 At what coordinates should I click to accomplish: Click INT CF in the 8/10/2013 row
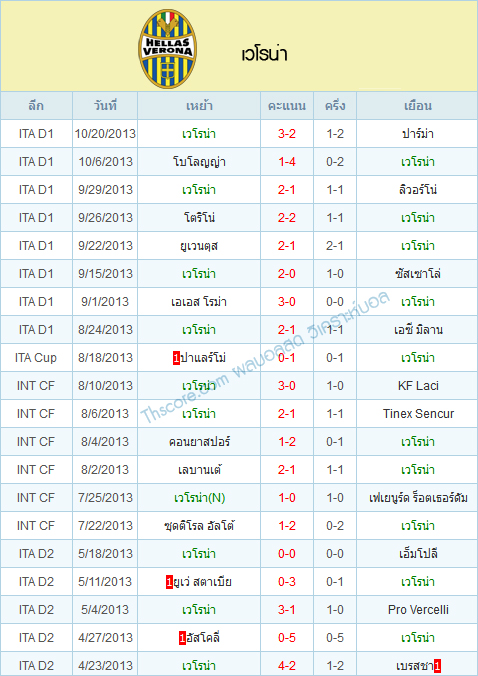click(x=36, y=386)
